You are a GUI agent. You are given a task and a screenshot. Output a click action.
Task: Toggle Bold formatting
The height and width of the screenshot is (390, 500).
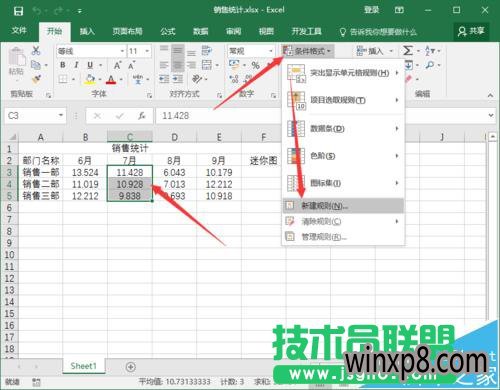pos(63,65)
